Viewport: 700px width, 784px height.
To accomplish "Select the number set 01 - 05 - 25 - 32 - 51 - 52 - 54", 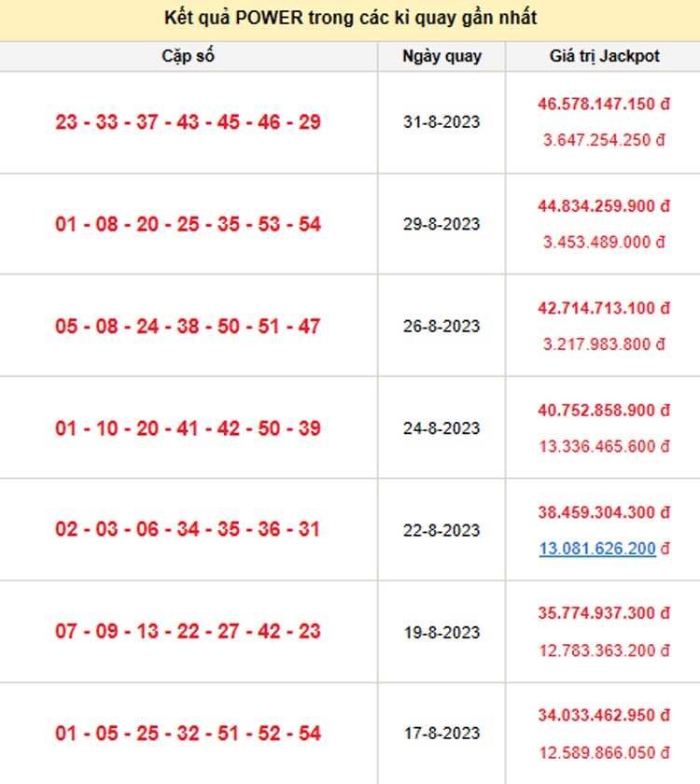I will pyautogui.click(x=188, y=734).
